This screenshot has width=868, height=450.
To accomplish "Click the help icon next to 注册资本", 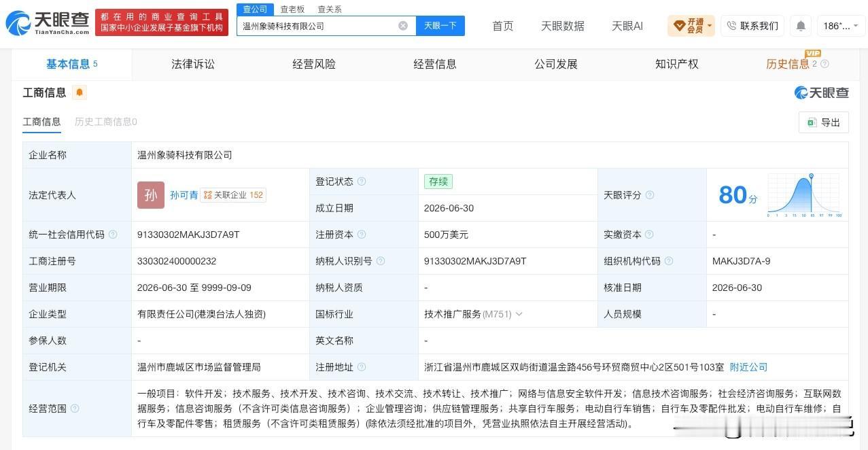I will pyautogui.click(x=362, y=235).
